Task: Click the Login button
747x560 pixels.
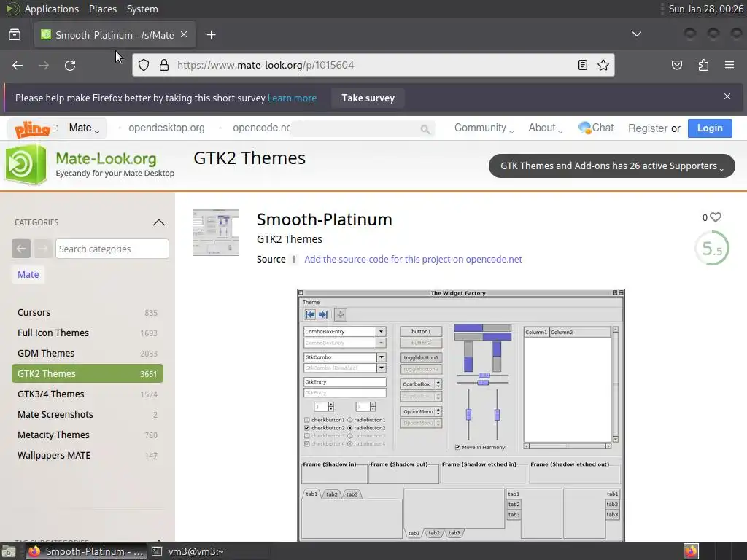Action: (x=710, y=128)
